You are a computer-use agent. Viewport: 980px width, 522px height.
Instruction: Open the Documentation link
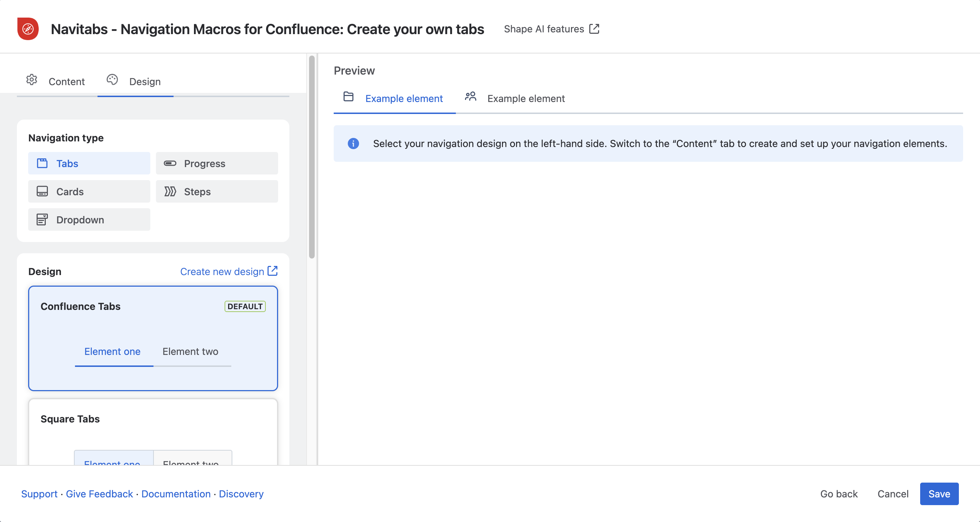coord(176,494)
